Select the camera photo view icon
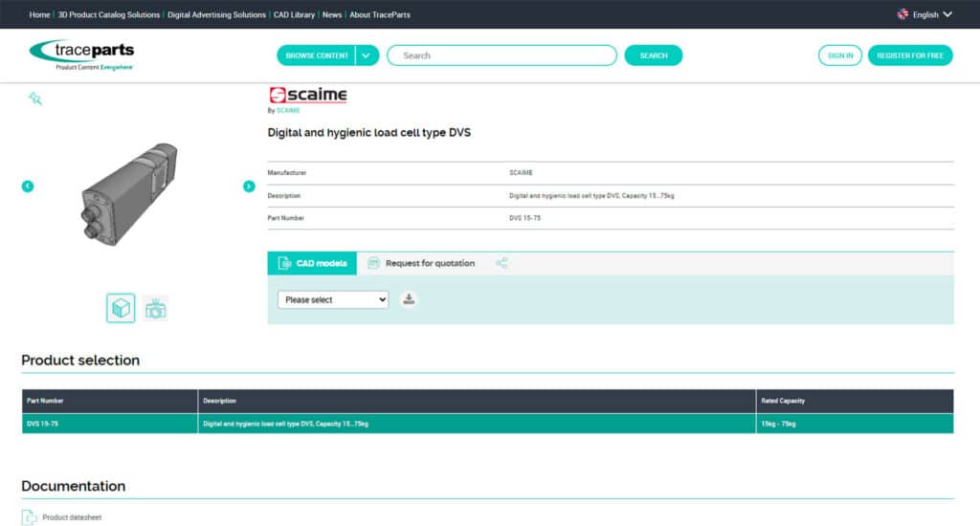980x526 pixels. [156, 308]
